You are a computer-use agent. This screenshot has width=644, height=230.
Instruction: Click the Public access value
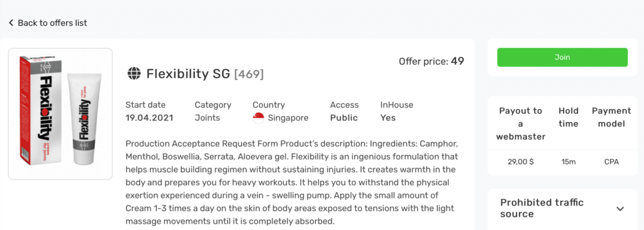coord(344,118)
